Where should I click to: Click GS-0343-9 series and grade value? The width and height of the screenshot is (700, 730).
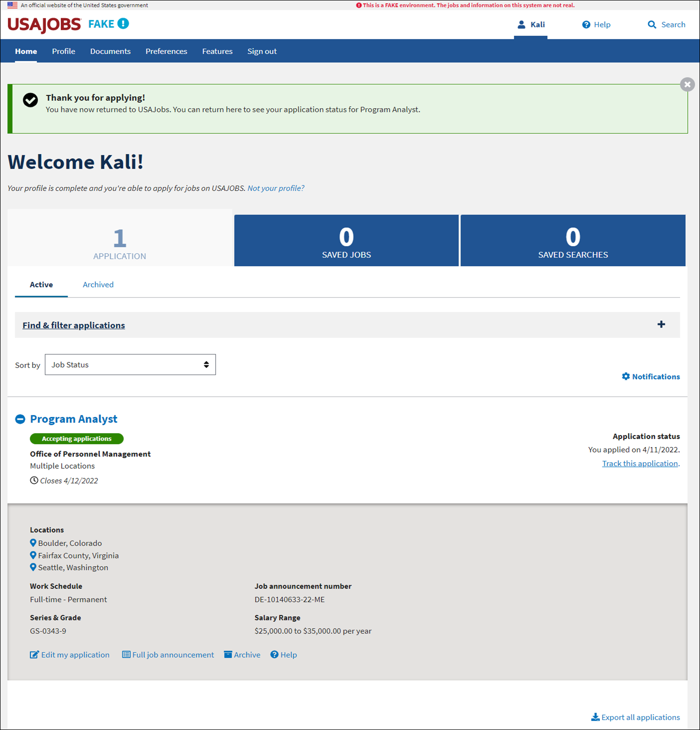[x=48, y=631]
